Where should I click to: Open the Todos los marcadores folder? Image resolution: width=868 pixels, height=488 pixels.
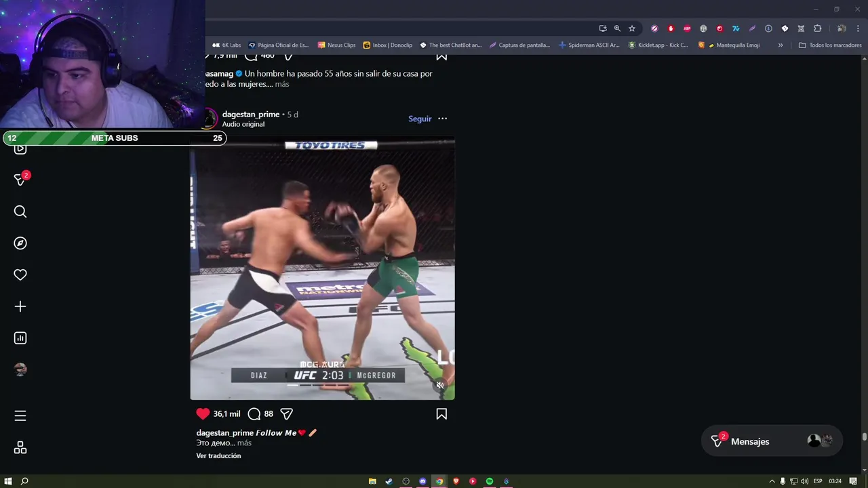pyautogui.click(x=830, y=45)
